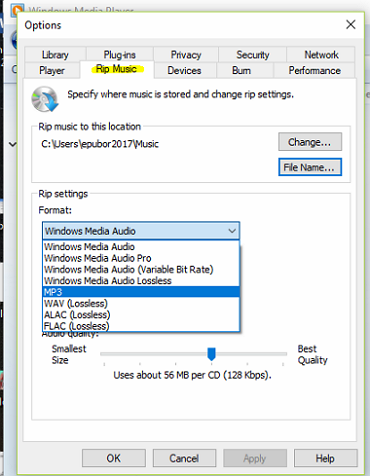Click the Smallest Size label
The height and width of the screenshot is (476, 370).
69,354
